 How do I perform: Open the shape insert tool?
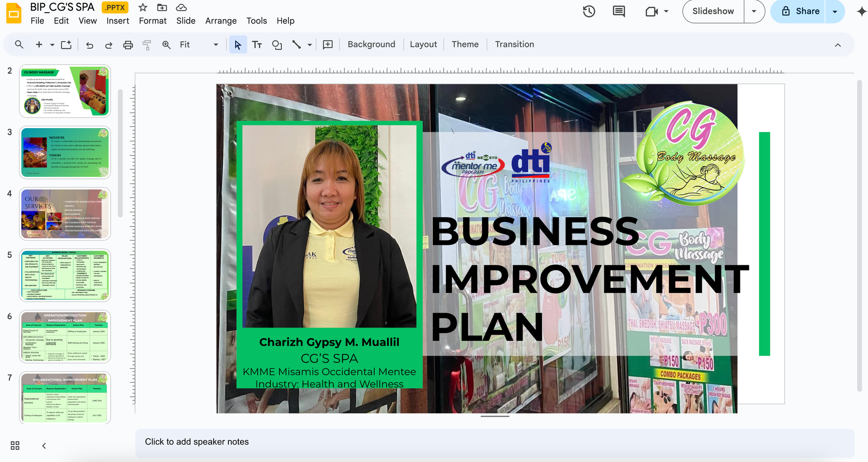[x=277, y=44]
